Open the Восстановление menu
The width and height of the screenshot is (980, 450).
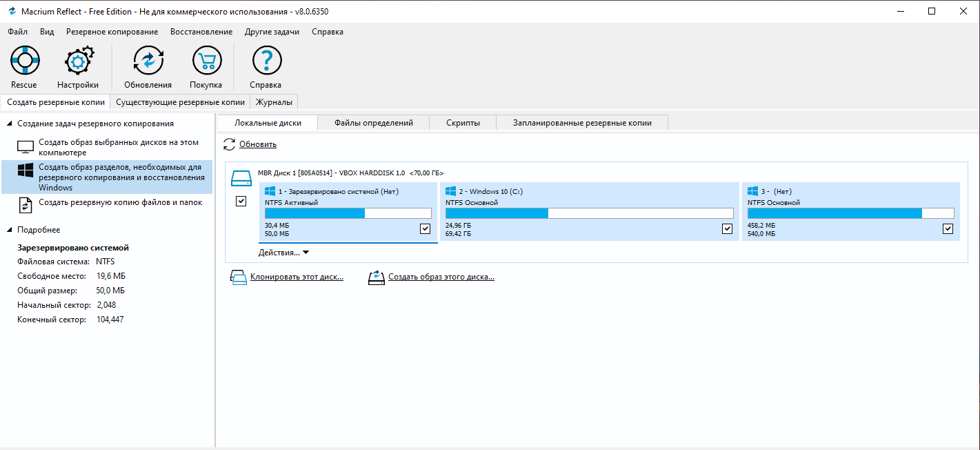(201, 32)
